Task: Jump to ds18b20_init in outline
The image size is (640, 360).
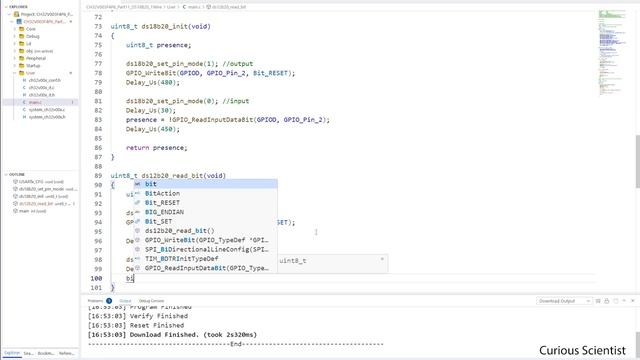Action: click(x=41, y=196)
